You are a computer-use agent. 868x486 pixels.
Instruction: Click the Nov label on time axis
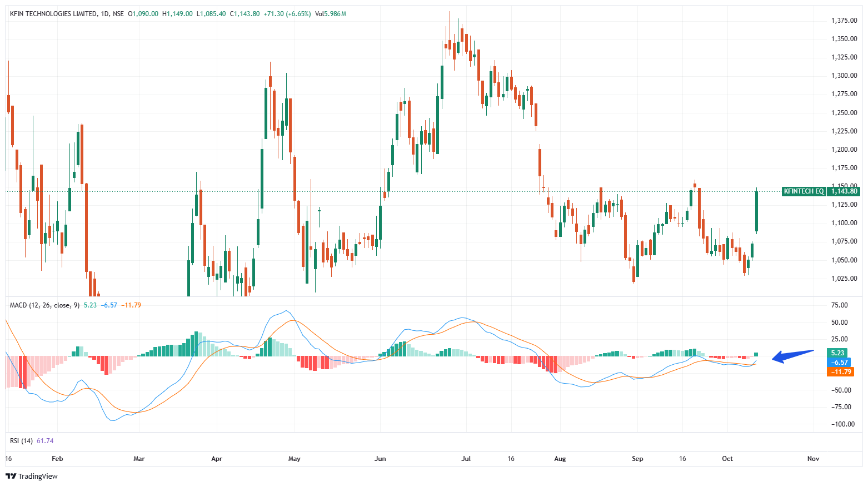(x=813, y=459)
